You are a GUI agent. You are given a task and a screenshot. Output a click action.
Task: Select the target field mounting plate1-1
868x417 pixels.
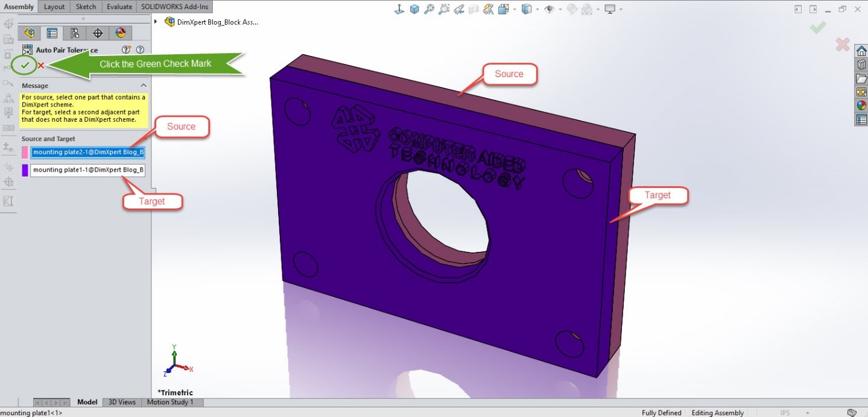[87, 170]
